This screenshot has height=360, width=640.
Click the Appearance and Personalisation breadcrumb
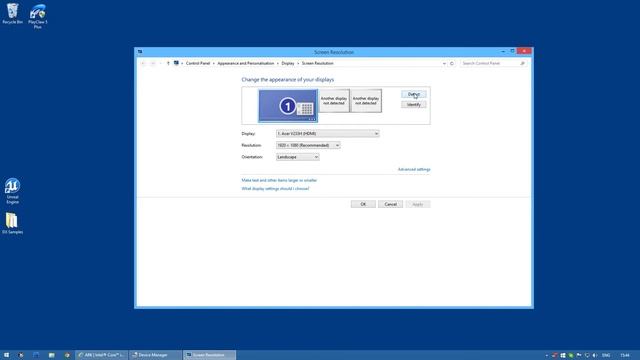[x=246, y=63]
